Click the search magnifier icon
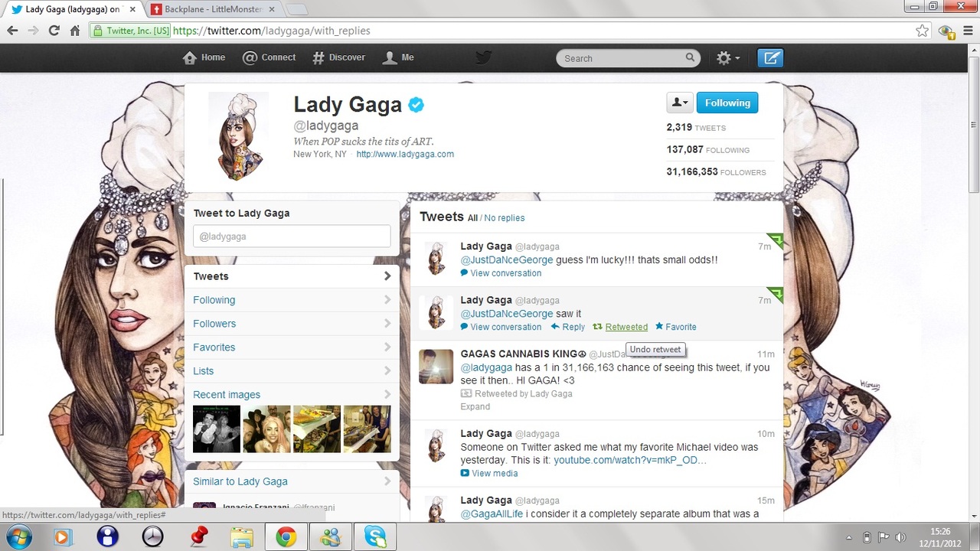The width and height of the screenshot is (980, 551). coord(690,57)
